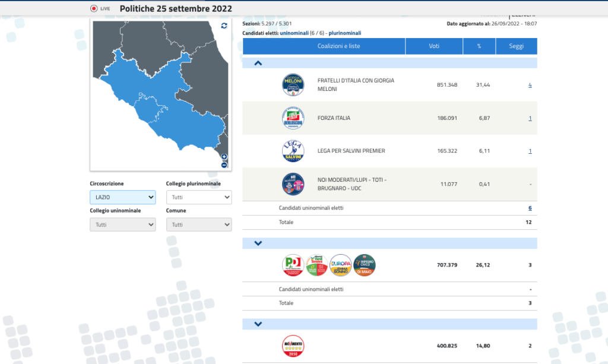
Task: Collapse the centre-right coalition section
Action: [x=258, y=63]
